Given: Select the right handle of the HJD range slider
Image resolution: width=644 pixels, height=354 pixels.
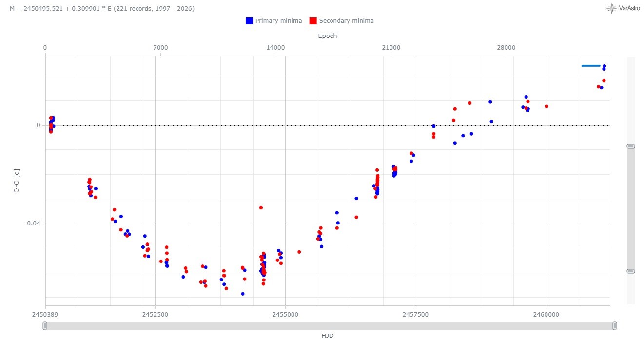Looking at the screenshot, I should pos(615,326).
